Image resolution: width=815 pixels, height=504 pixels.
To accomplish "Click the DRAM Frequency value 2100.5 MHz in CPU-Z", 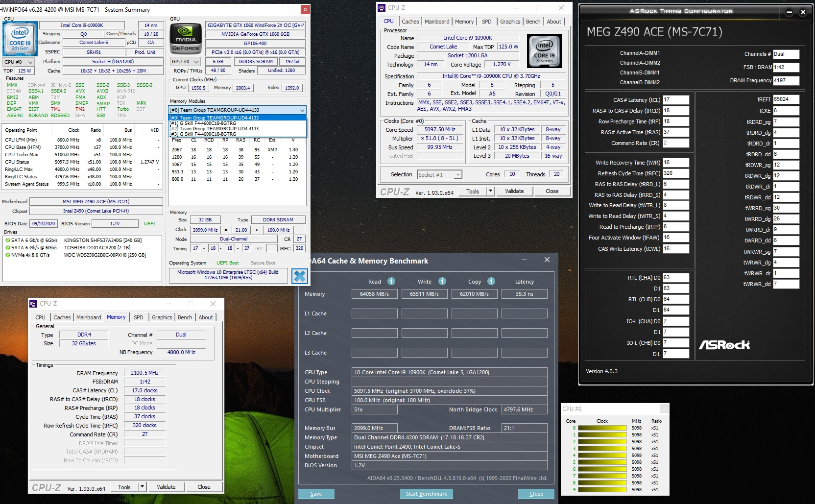I will click(144, 373).
